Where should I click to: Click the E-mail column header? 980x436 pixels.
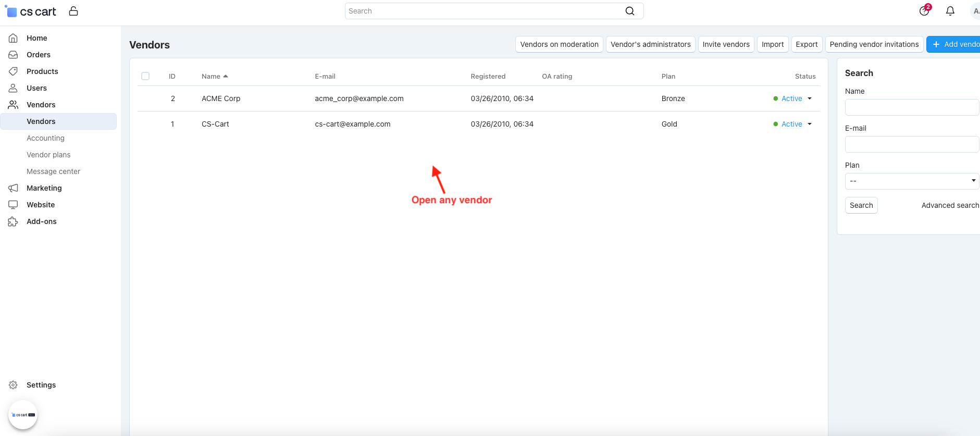(x=325, y=76)
